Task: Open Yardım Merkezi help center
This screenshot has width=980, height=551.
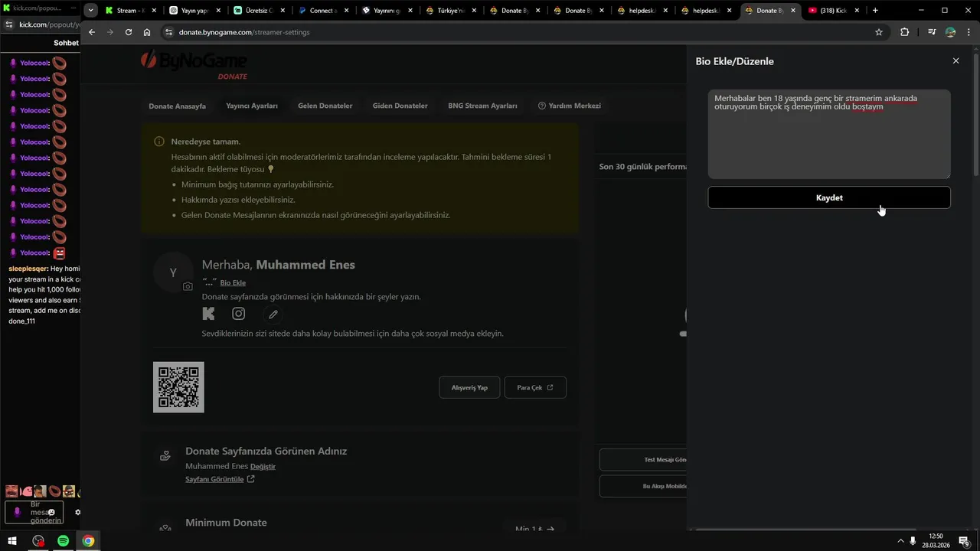Action: click(570, 106)
